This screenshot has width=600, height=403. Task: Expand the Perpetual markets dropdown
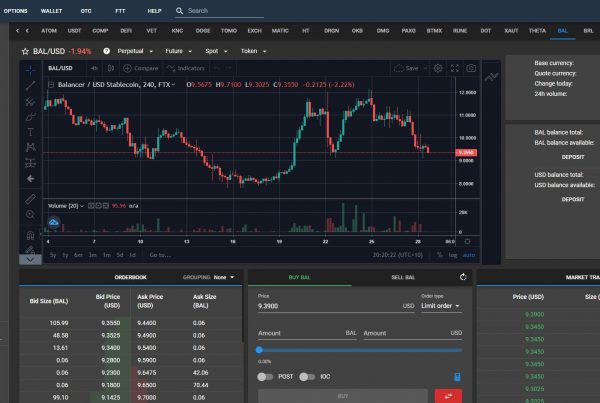click(131, 50)
